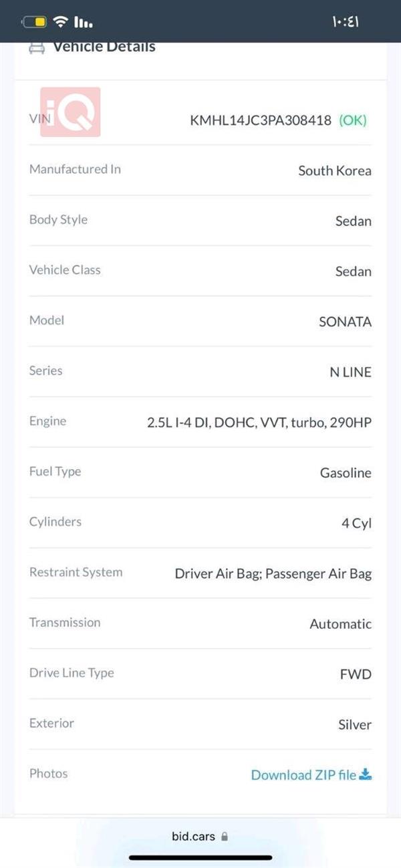Select the Vehicle Details heading
This screenshot has width=401, height=868.
(x=104, y=47)
